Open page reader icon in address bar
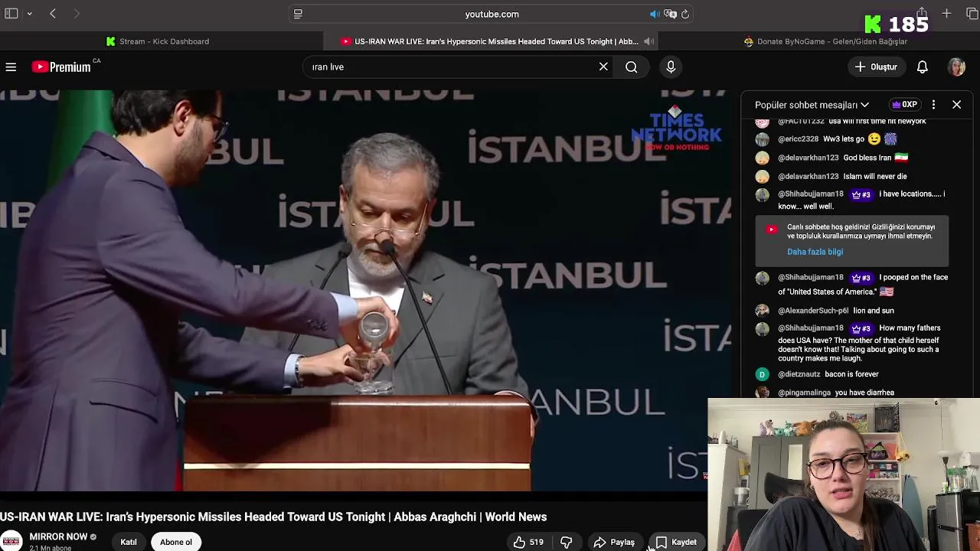The height and width of the screenshot is (551, 980). point(298,14)
